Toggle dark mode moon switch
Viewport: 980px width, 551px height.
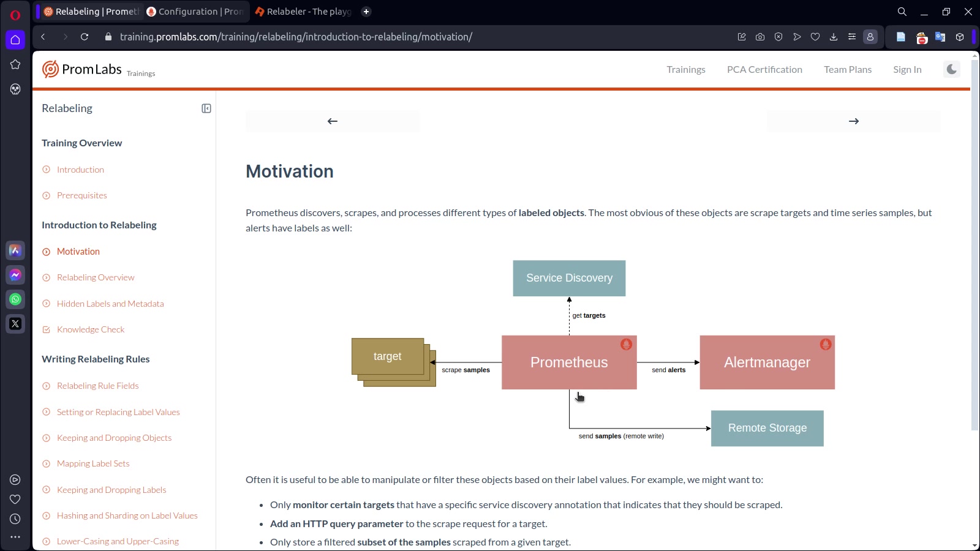click(951, 69)
